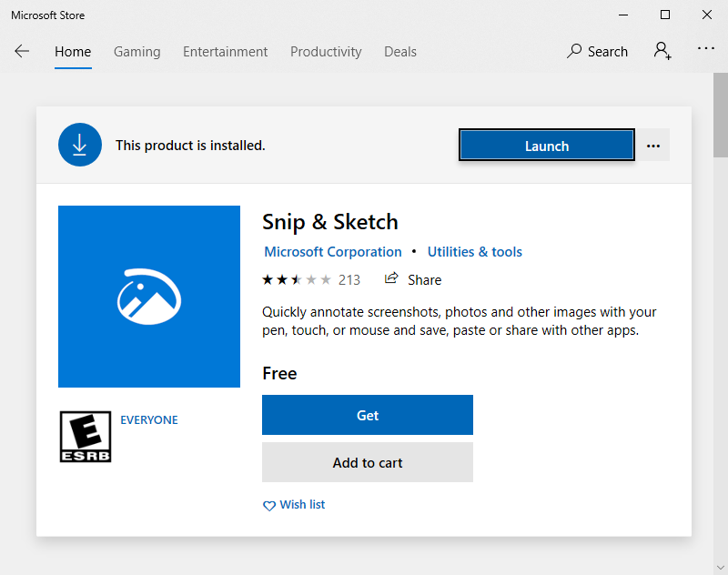Screen dimensions: 728x575
Task: Click the EVERYONE rating link
Action: 149,420
